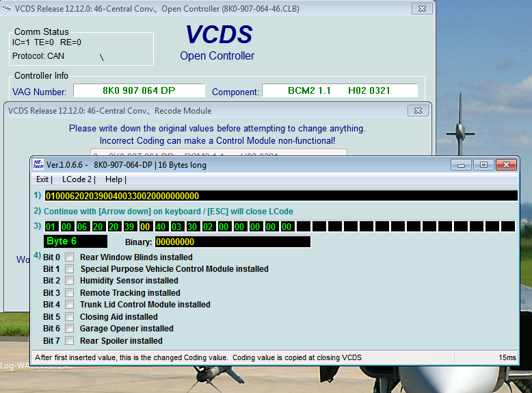Click the NE-Tech LCode app icon
532x393 pixels.
(38, 165)
